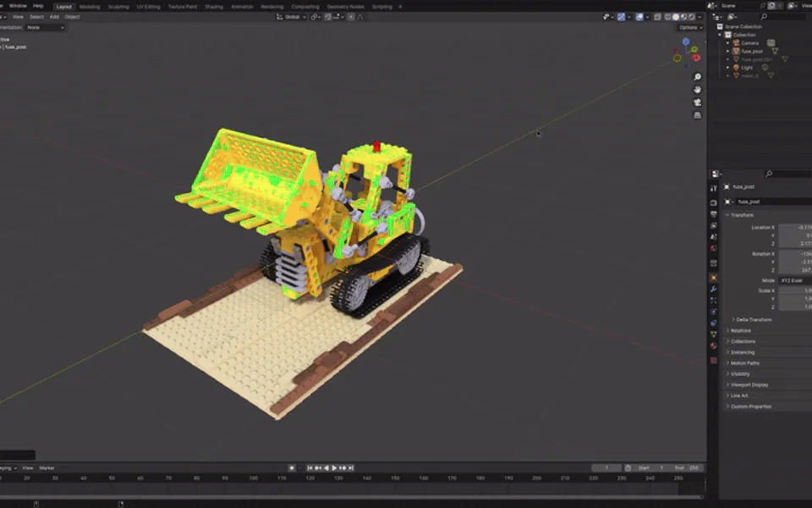Open the viewport Options dropdown
812x508 pixels.
pos(690,27)
